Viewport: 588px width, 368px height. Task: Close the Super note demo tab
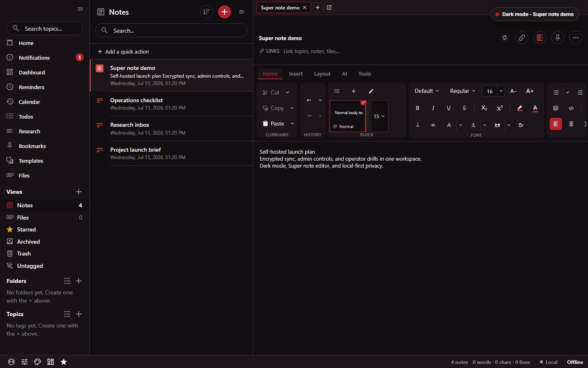tap(305, 7)
